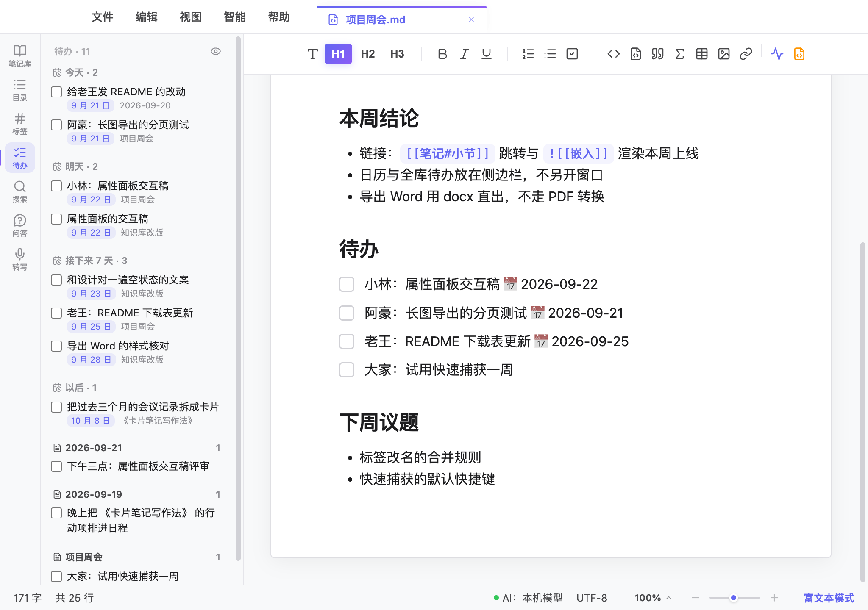The width and height of the screenshot is (868, 610).
Task: Insert a table
Action: (701, 54)
